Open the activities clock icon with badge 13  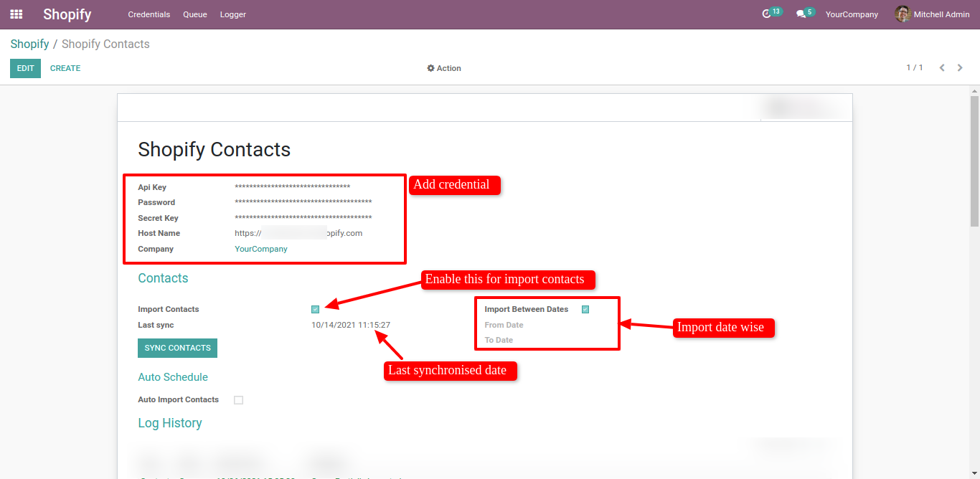pos(771,14)
